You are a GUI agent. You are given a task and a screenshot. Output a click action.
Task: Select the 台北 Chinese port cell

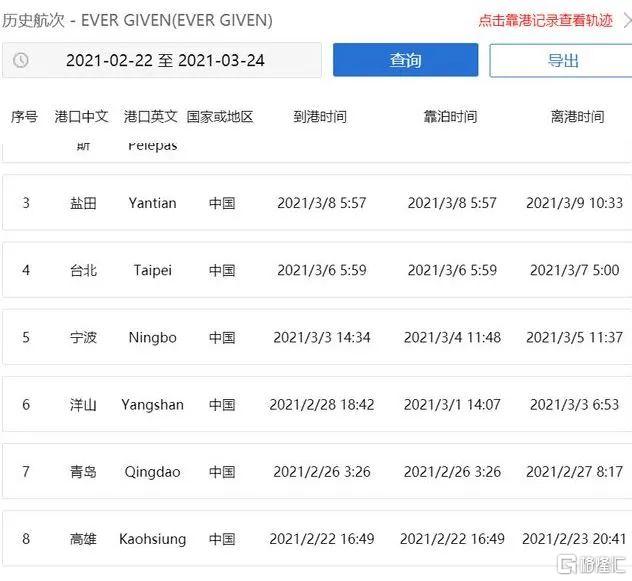[x=83, y=270]
